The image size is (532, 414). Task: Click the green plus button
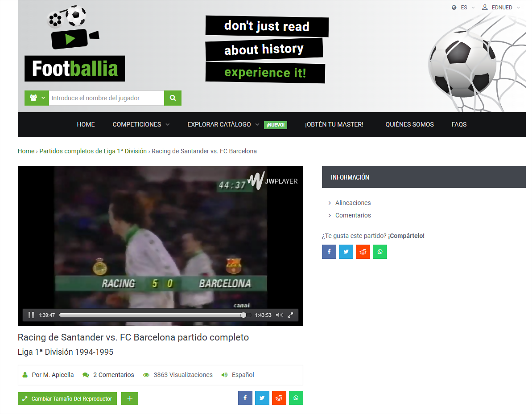point(130,399)
